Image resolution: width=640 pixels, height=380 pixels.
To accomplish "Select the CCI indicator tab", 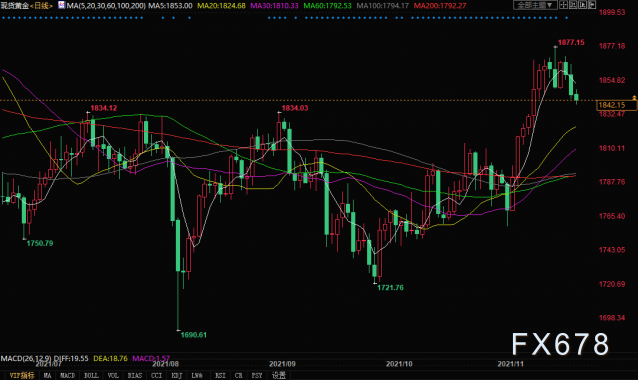I will [156, 375].
